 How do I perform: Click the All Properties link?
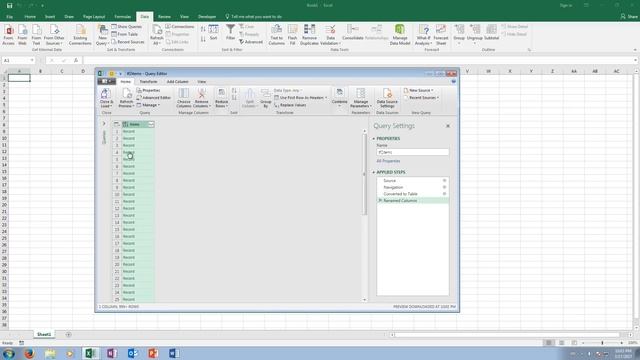coord(388,161)
